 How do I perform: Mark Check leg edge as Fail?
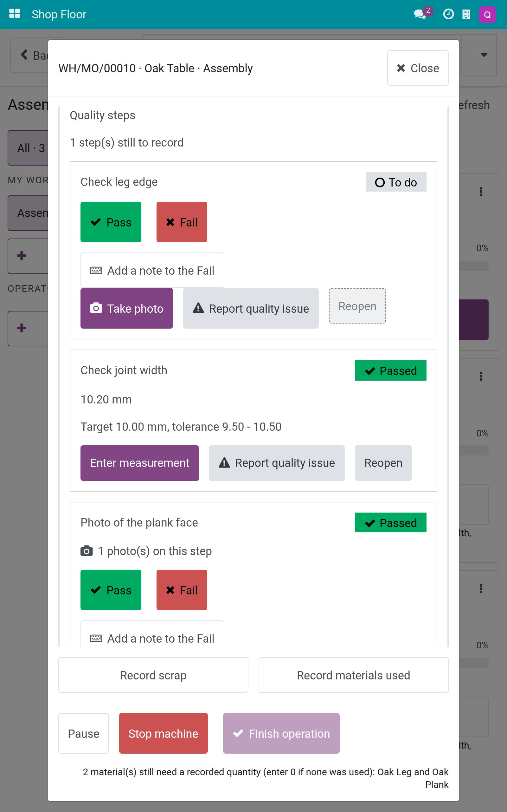pyautogui.click(x=181, y=222)
